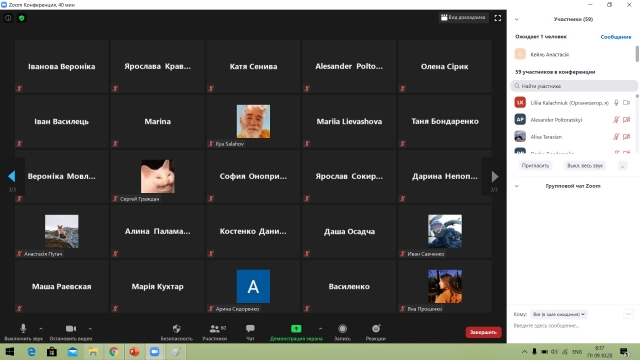
Task: Open more options button beside Mute All
Action: [622, 166]
